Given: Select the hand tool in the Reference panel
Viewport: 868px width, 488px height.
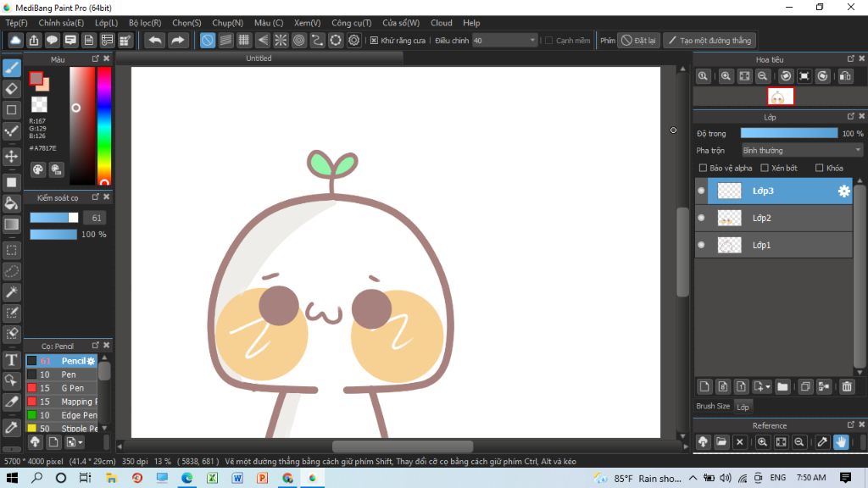Looking at the screenshot, I should coord(841,442).
